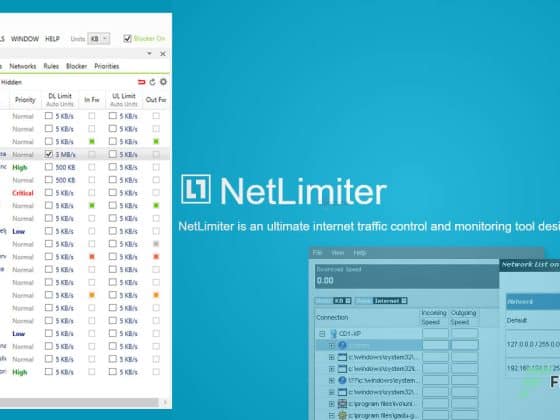Click the question mark icon in the highlighted connection row
560x420 pixels.
(x=342, y=345)
